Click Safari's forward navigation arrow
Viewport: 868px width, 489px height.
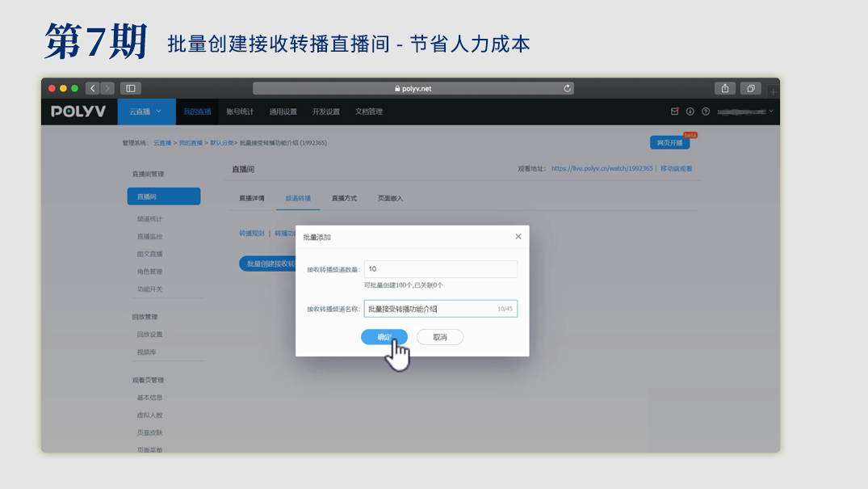pyautogui.click(x=107, y=88)
